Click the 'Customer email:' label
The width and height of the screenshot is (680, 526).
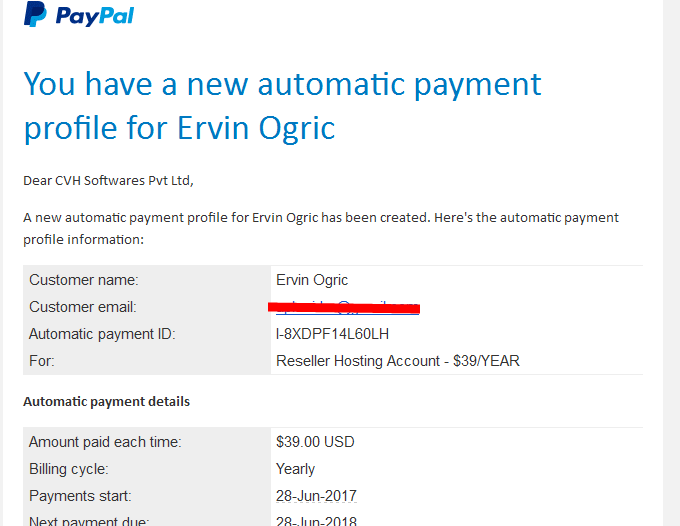[83, 307]
